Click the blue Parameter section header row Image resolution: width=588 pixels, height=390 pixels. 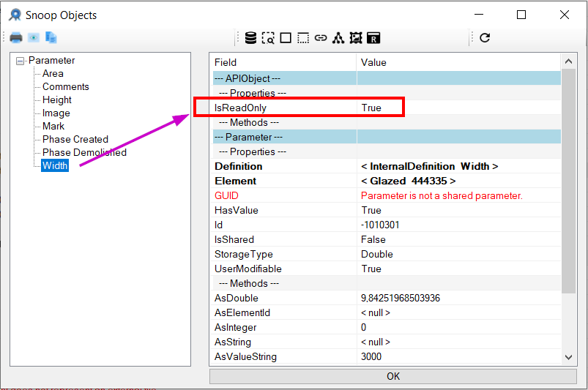pos(387,137)
